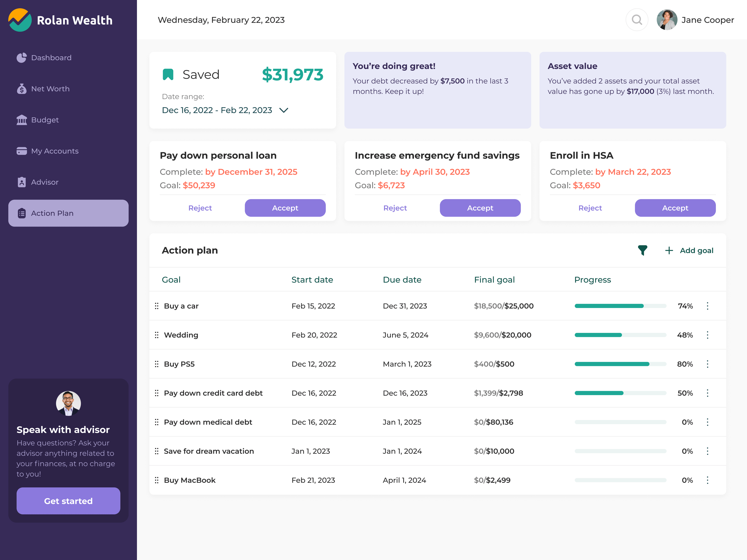This screenshot has width=747, height=560.
Task: Click the Due date column header
Action: click(402, 279)
